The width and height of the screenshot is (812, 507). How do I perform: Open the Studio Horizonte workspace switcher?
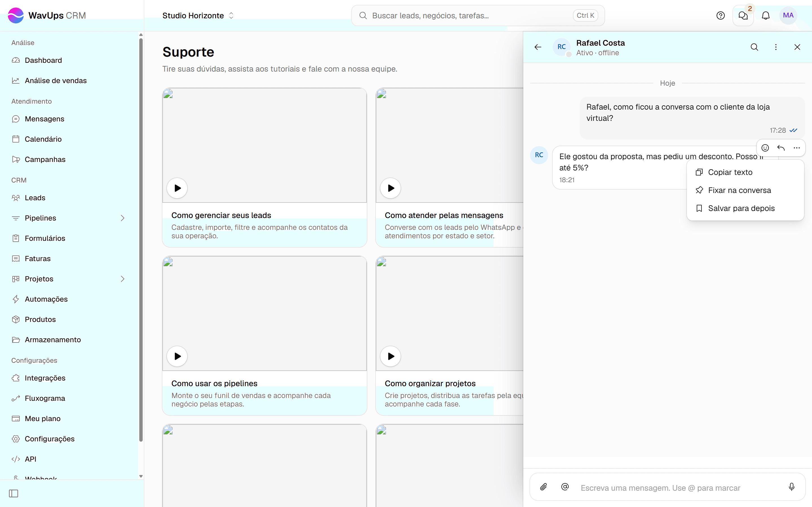coord(198,15)
